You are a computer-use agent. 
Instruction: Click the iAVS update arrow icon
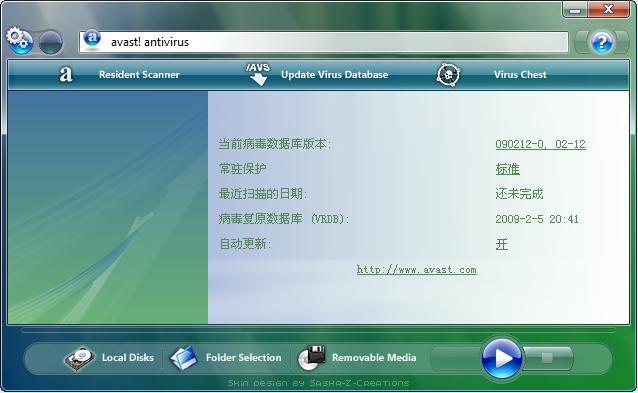point(258,74)
